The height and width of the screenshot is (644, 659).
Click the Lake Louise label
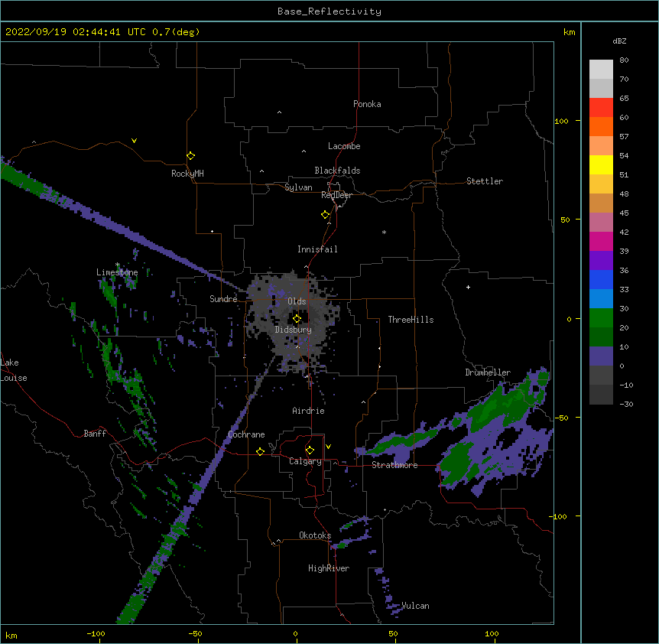point(14,370)
